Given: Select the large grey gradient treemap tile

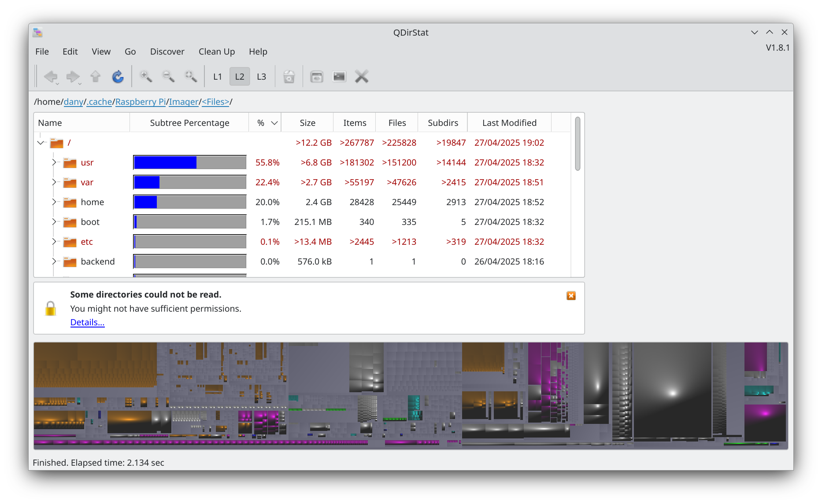Looking at the screenshot, I should point(672,390).
